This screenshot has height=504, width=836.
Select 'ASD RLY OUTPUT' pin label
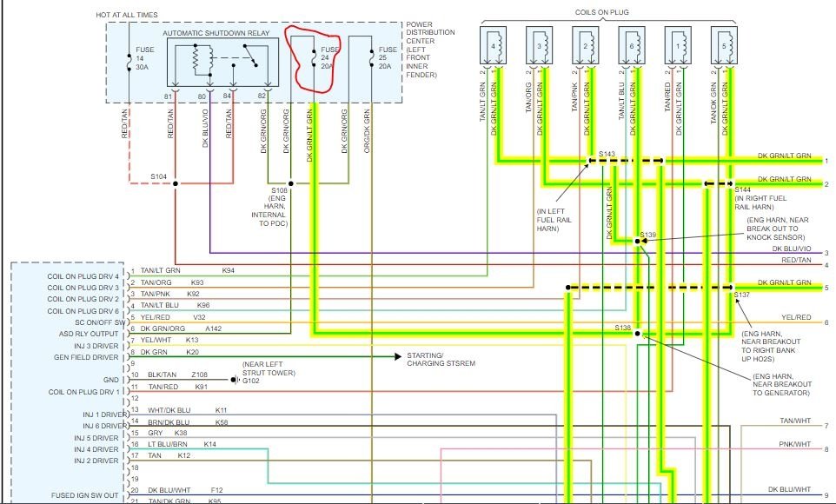tap(89, 334)
